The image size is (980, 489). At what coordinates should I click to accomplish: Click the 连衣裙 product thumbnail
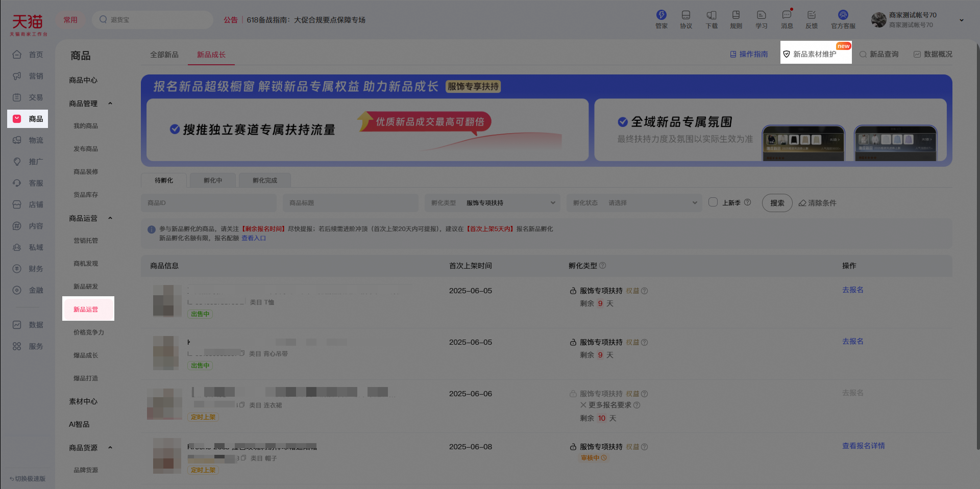(164, 404)
